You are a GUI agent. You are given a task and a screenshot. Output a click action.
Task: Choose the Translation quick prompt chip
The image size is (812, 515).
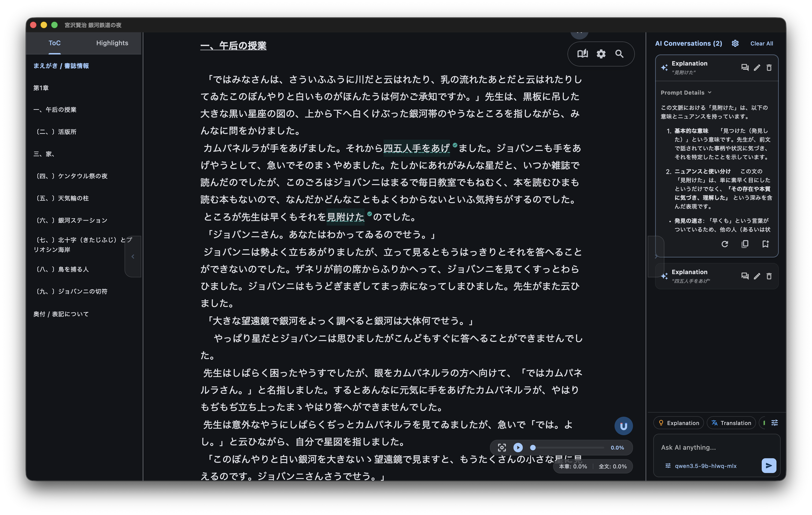(x=731, y=422)
